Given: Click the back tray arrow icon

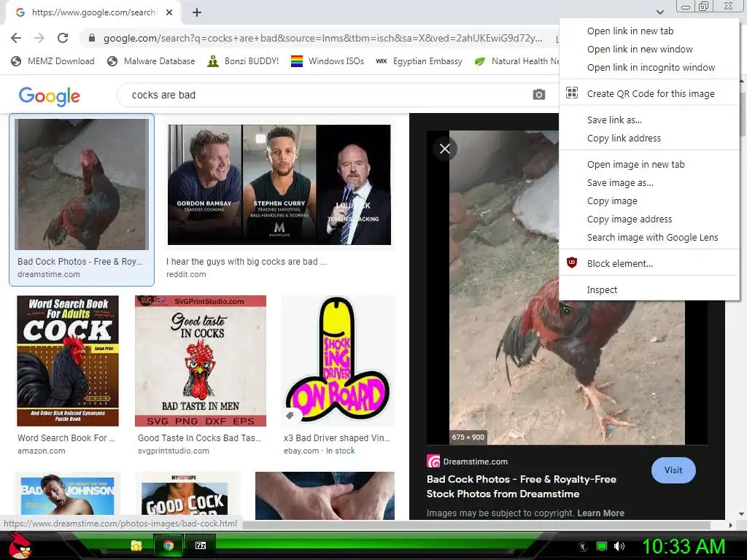Looking at the screenshot, I should click(582, 547).
